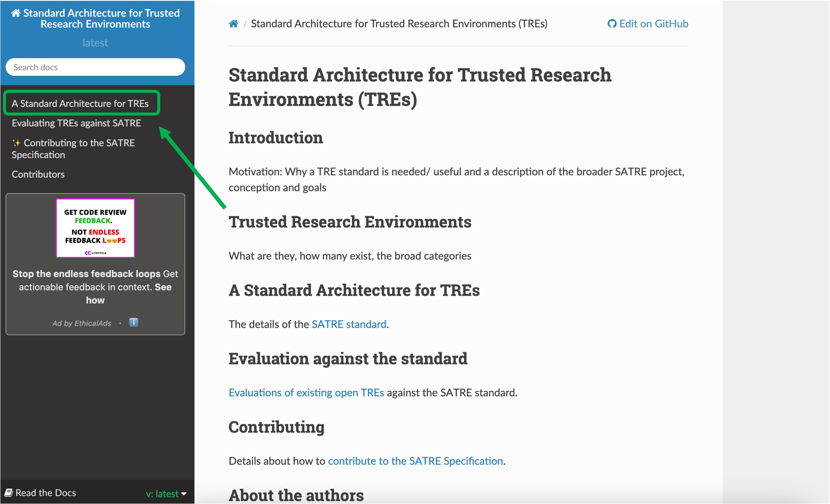Click the home icon in the breadcrumb
The width and height of the screenshot is (830, 504).
coord(233,24)
